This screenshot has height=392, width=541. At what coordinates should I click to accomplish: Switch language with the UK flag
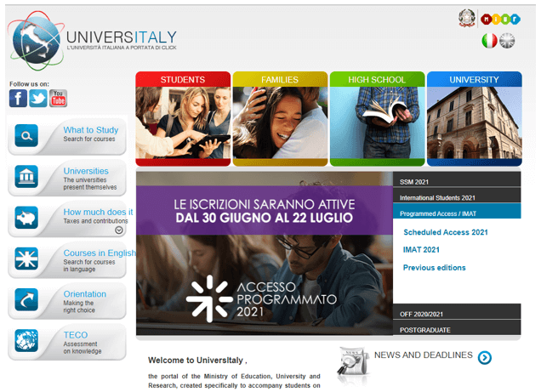click(x=507, y=41)
